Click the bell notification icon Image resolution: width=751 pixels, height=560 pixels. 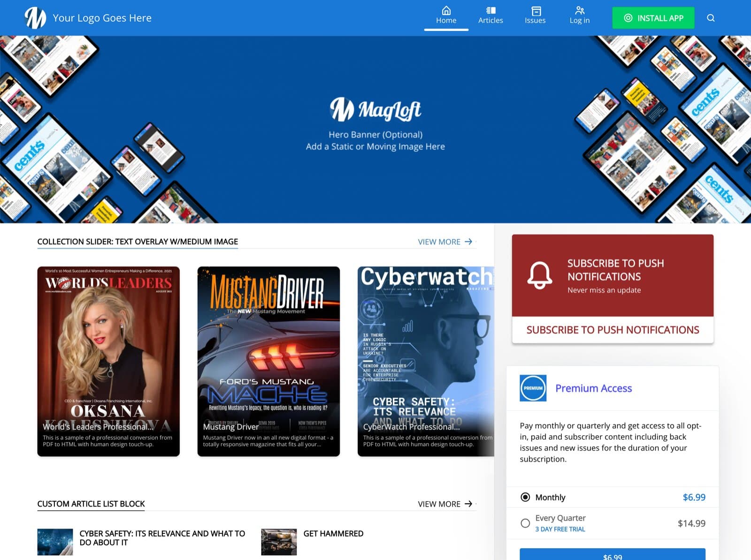coord(540,275)
